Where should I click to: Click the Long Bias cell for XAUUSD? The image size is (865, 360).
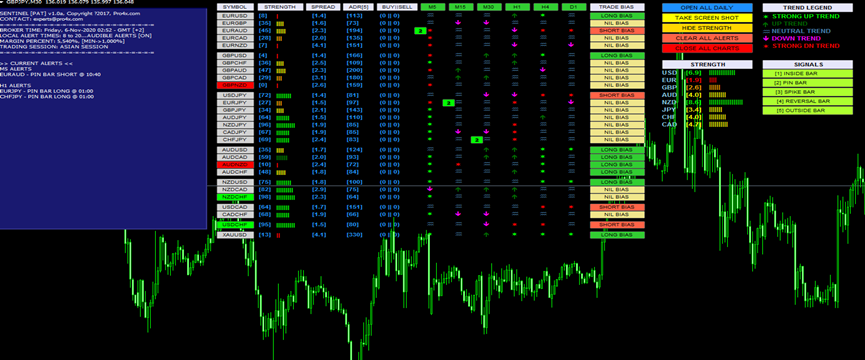617,235
